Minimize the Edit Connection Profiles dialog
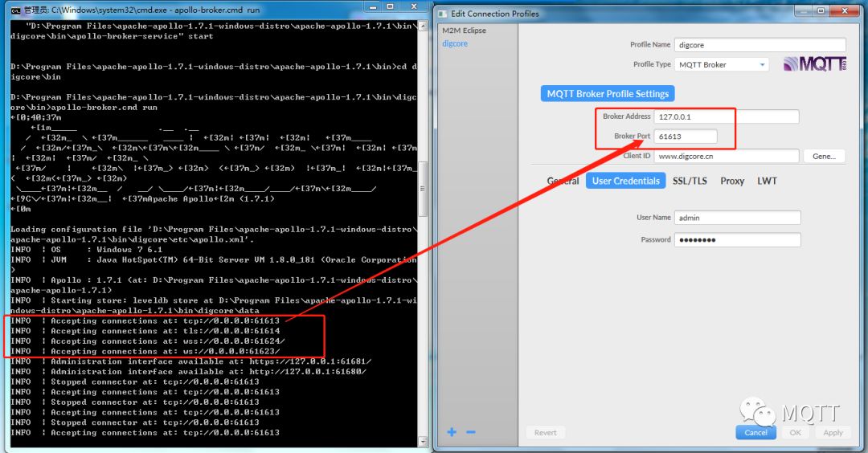Screen dimensions: 868x453 (x=802, y=11)
